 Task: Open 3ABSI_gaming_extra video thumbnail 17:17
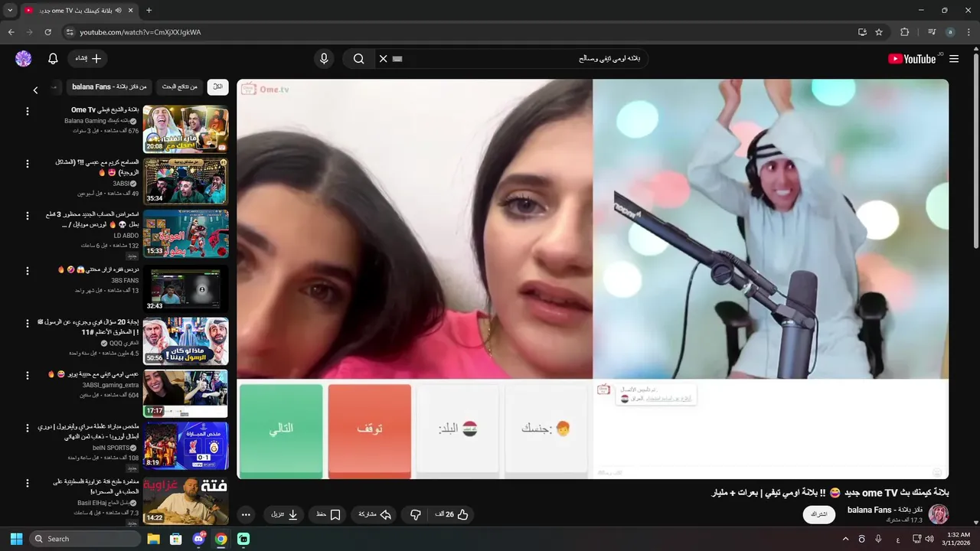pyautogui.click(x=185, y=393)
